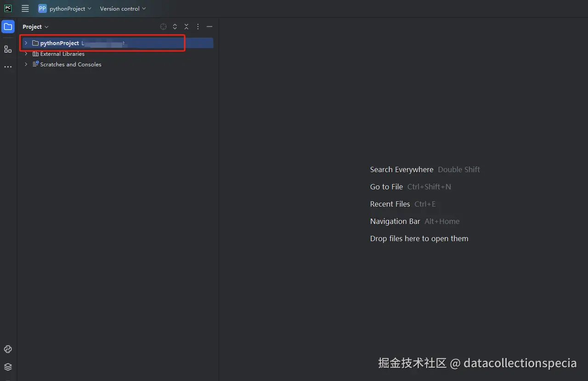
Task: Expand the External Libraries node arrow
Action: tap(26, 54)
